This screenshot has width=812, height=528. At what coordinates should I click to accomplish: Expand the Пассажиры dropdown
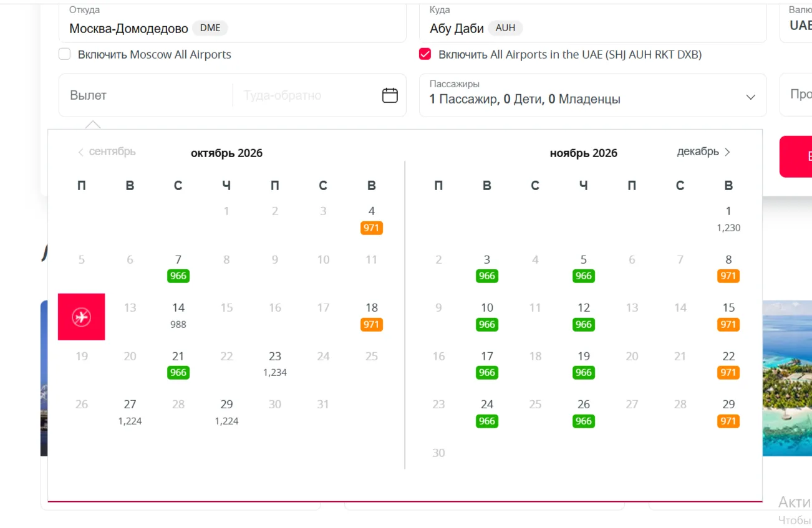click(593, 95)
